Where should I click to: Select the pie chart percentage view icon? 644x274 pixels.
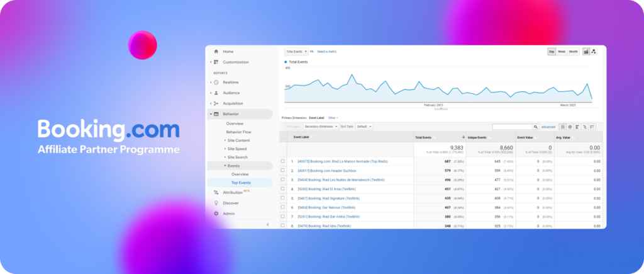click(570, 127)
